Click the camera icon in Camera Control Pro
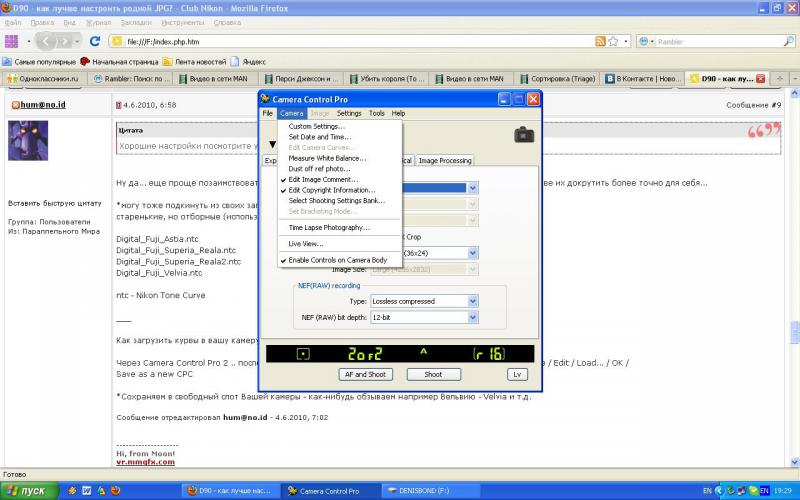 (524, 135)
